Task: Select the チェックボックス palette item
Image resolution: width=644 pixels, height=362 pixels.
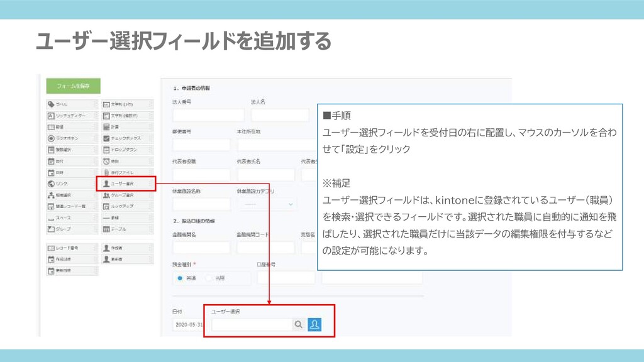Action: (x=127, y=138)
